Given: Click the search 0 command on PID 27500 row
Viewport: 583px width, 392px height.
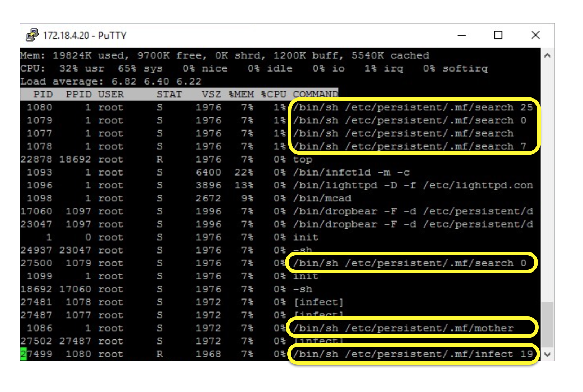Looking at the screenshot, I should pyautogui.click(x=410, y=263).
